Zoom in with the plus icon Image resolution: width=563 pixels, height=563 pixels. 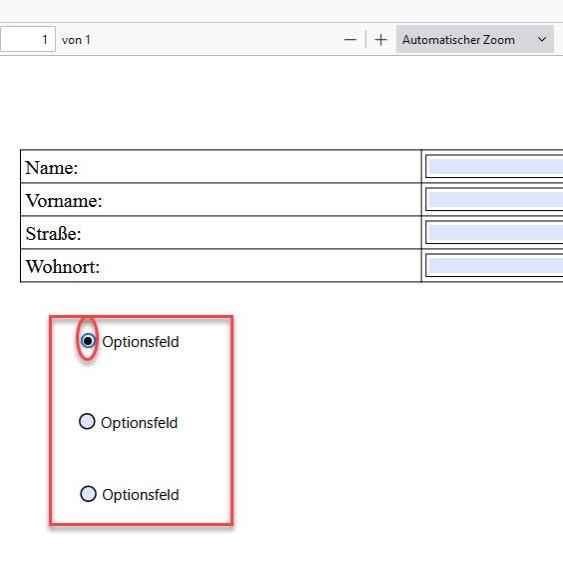click(381, 39)
